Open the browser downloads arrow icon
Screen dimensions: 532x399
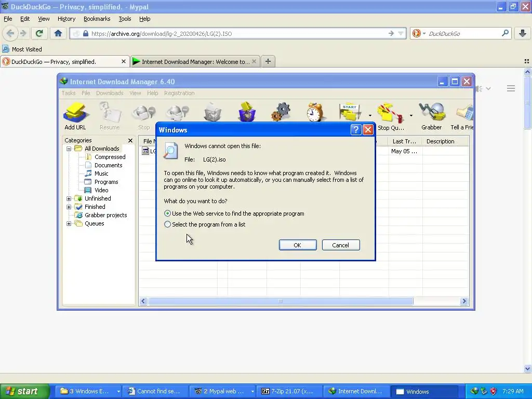523,33
